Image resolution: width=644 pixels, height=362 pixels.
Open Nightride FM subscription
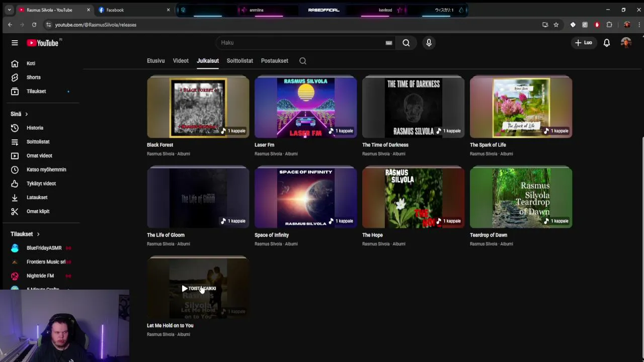40,276
